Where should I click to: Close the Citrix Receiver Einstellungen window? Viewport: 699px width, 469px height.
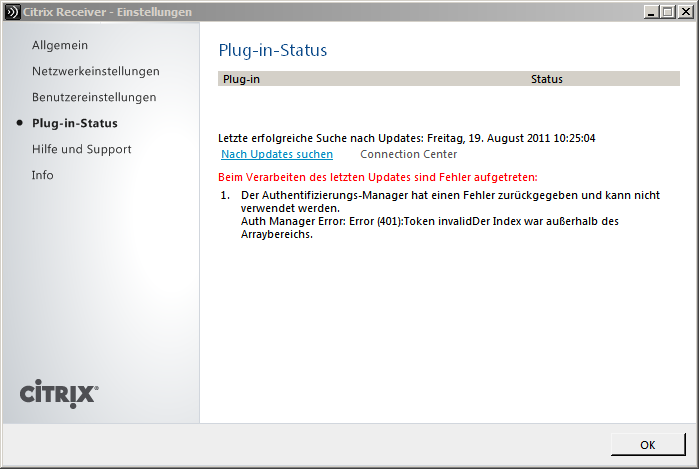[x=685, y=12]
